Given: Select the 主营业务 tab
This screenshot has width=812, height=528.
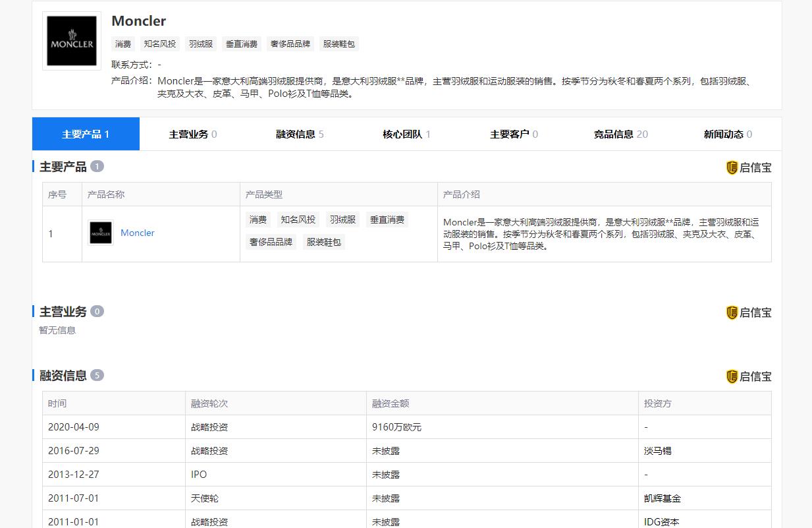Looking at the screenshot, I should 188,133.
